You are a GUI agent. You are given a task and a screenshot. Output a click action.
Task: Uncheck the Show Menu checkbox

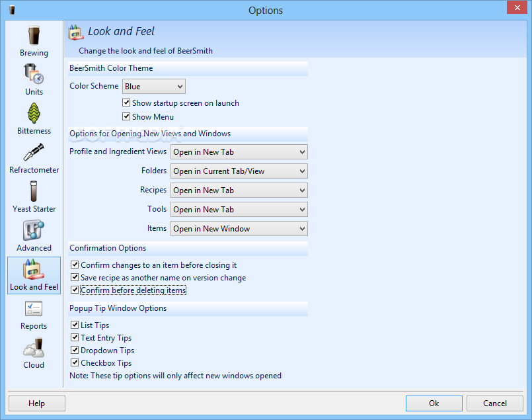126,116
